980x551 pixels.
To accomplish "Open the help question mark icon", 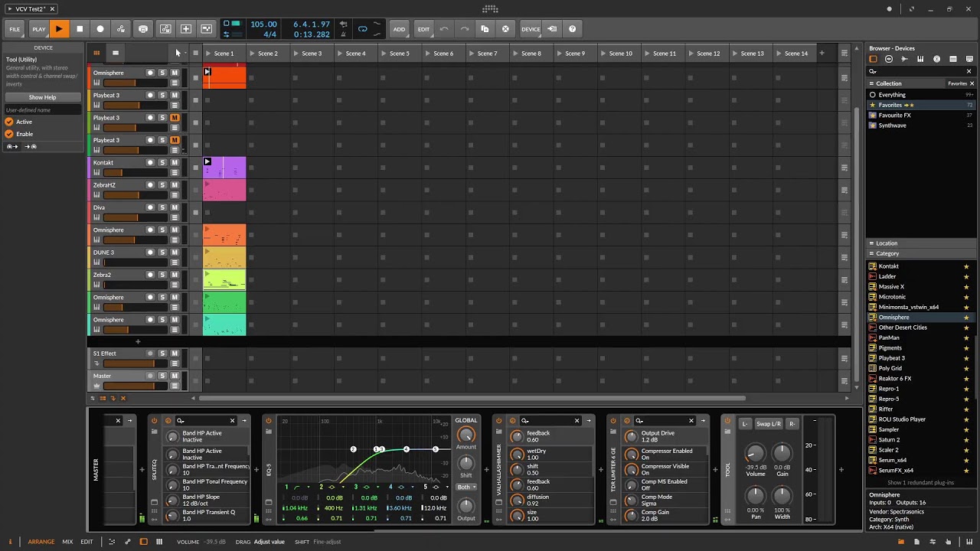I will (572, 29).
